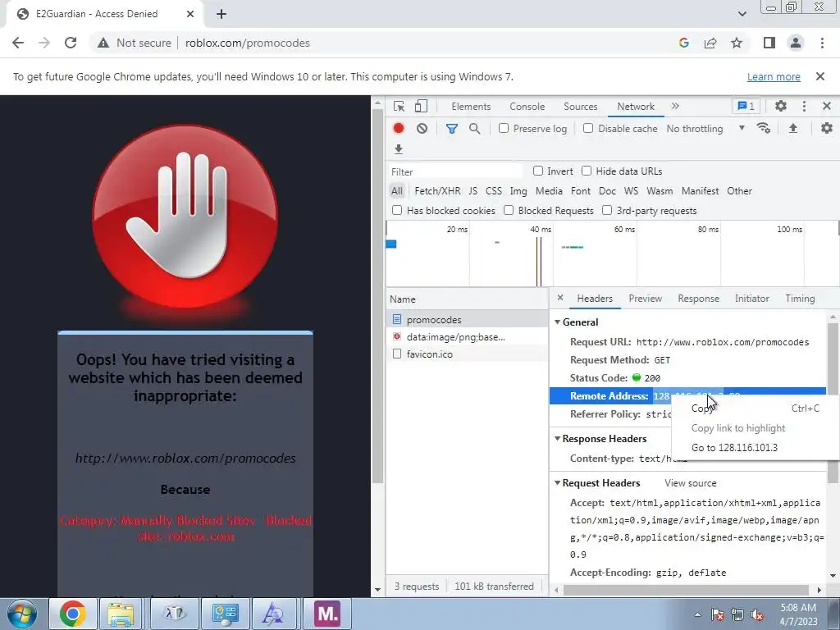Open Chrome tab search dropdown arrow
This screenshot has width=840, height=630.
pyautogui.click(x=742, y=14)
